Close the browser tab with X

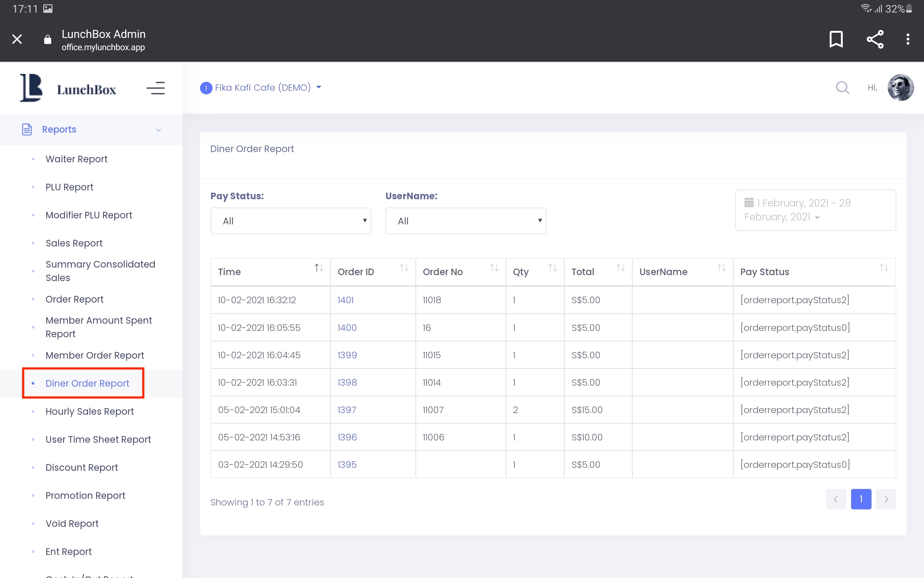tap(17, 39)
